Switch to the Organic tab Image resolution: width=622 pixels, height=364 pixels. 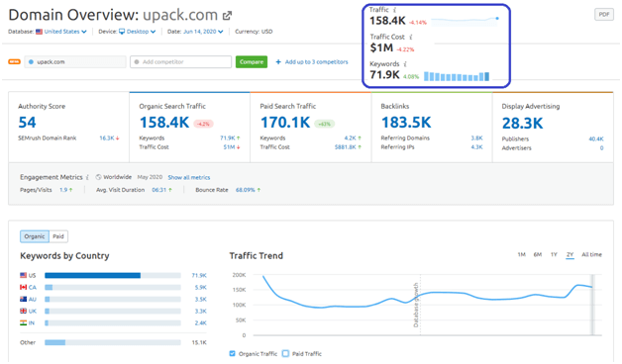click(x=35, y=236)
